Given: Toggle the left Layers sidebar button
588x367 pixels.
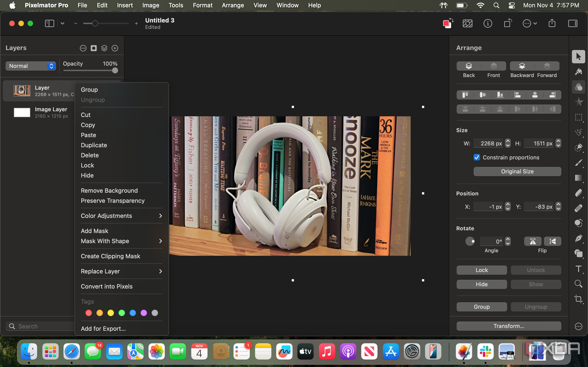Looking at the screenshot, I should tap(49, 23).
